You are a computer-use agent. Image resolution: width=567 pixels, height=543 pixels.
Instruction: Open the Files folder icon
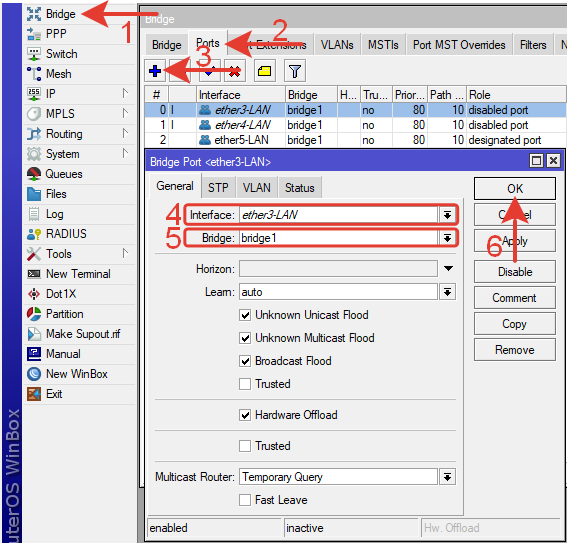coord(34,194)
